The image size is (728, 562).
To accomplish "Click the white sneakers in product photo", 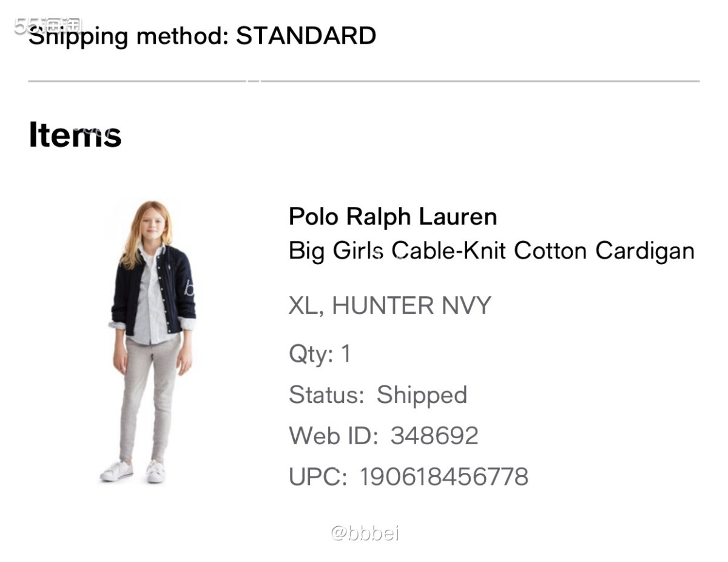I will tap(133, 471).
